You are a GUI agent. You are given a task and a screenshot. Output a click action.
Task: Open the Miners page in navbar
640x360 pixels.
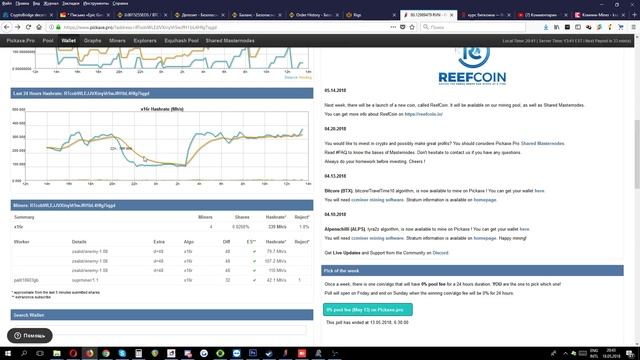pyautogui.click(x=117, y=41)
